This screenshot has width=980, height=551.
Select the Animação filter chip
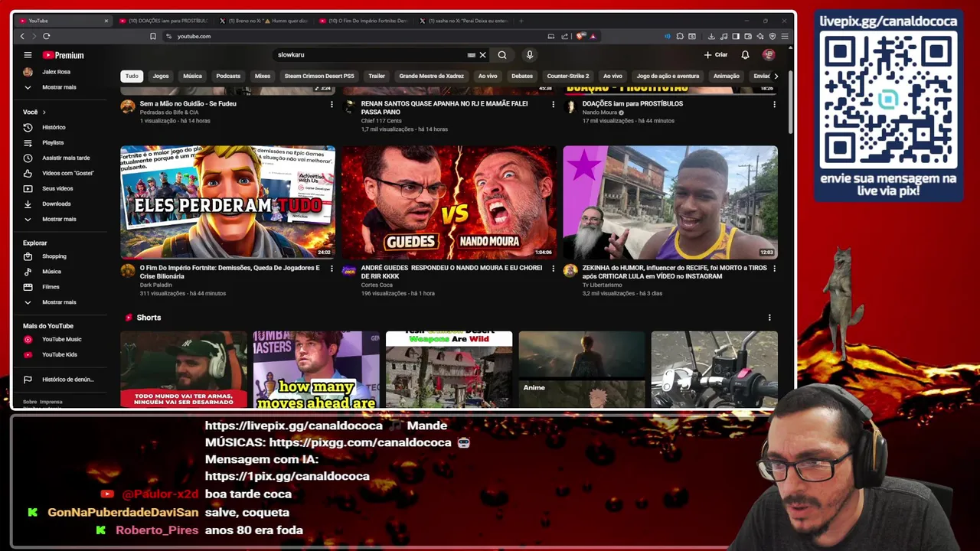point(727,76)
